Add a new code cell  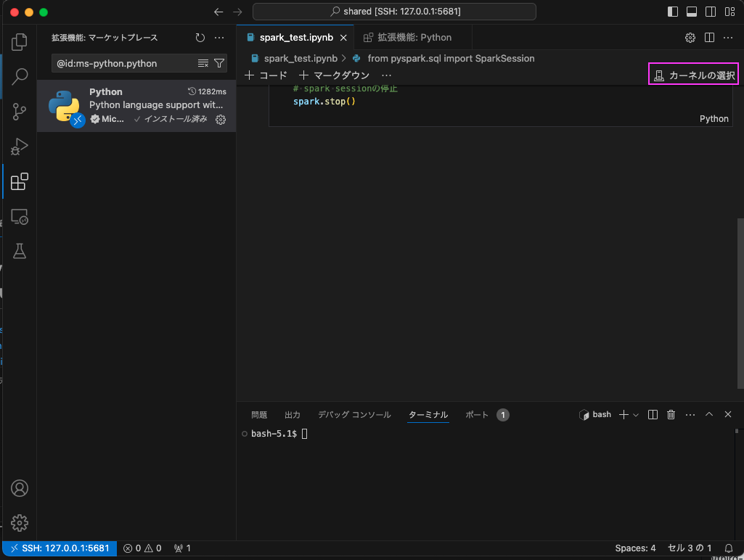pos(266,75)
